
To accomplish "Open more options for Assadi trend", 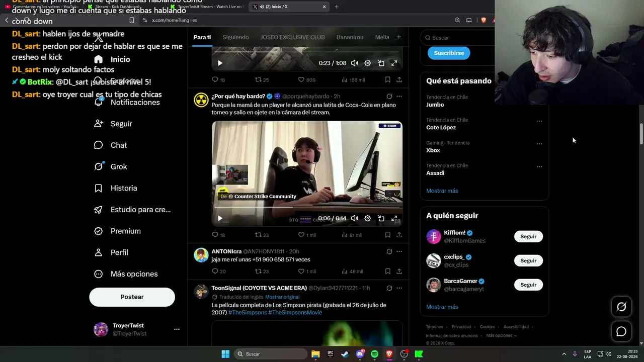I will tap(539, 166).
